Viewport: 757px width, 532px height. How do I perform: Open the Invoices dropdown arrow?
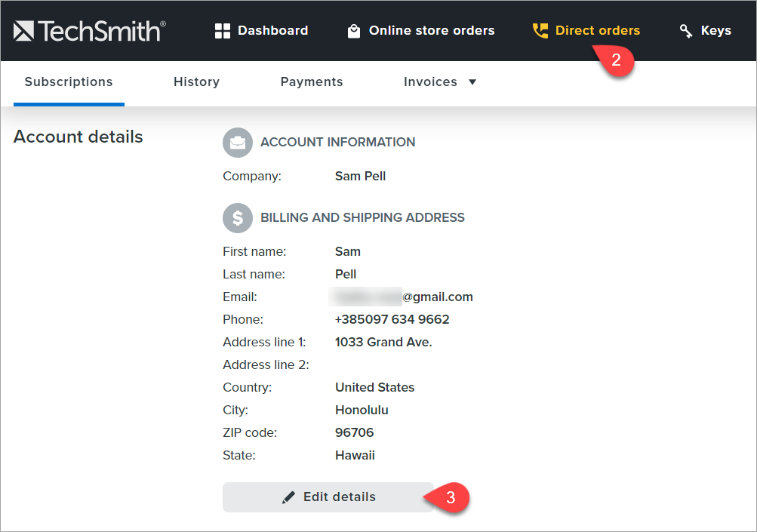pos(472,81)
